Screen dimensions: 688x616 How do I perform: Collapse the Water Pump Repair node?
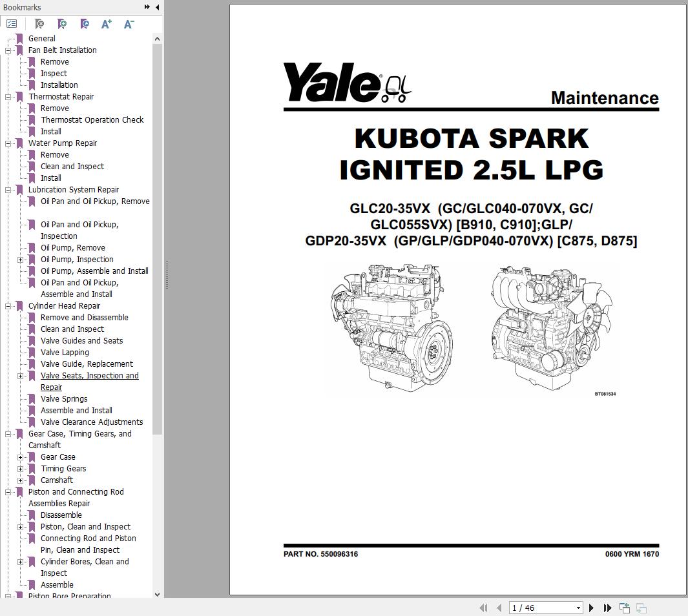8,143
